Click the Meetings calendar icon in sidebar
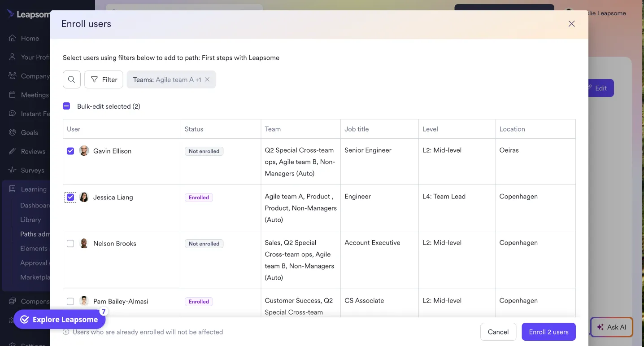Screen dimensions: 644x347 point(13,95)
